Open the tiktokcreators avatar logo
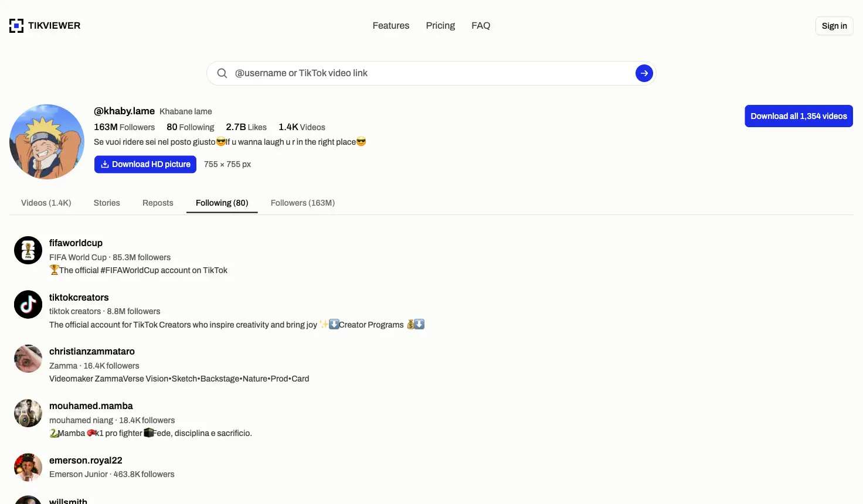The width and height of the screenshot is (863, 504). tap(28, 305)
